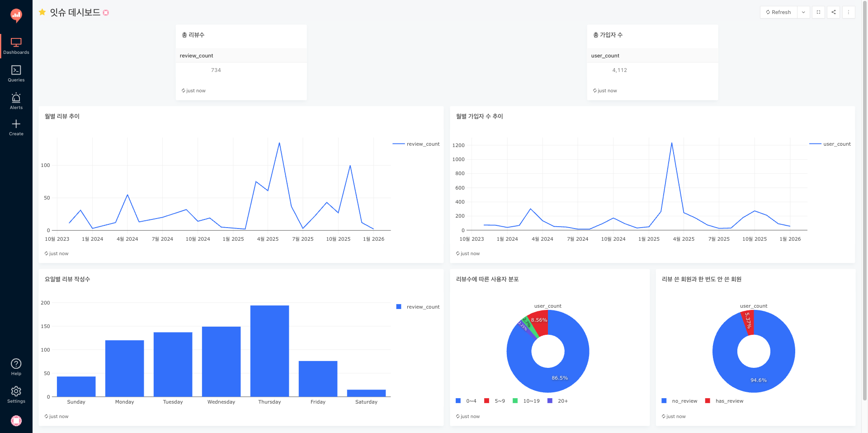Screen dimensions: 868x433
Task: Click the user profile avatar
Action: click(16, 421)
